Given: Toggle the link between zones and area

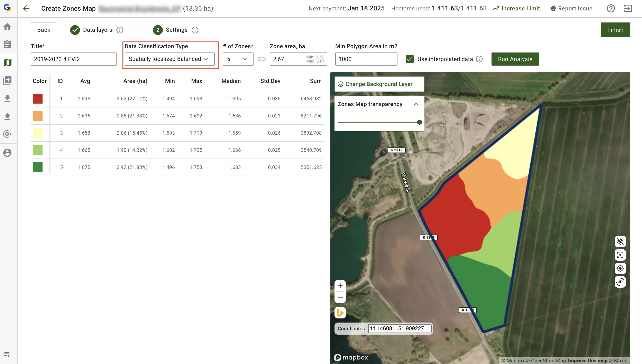Looking at the screenshot, I should 262,59.
